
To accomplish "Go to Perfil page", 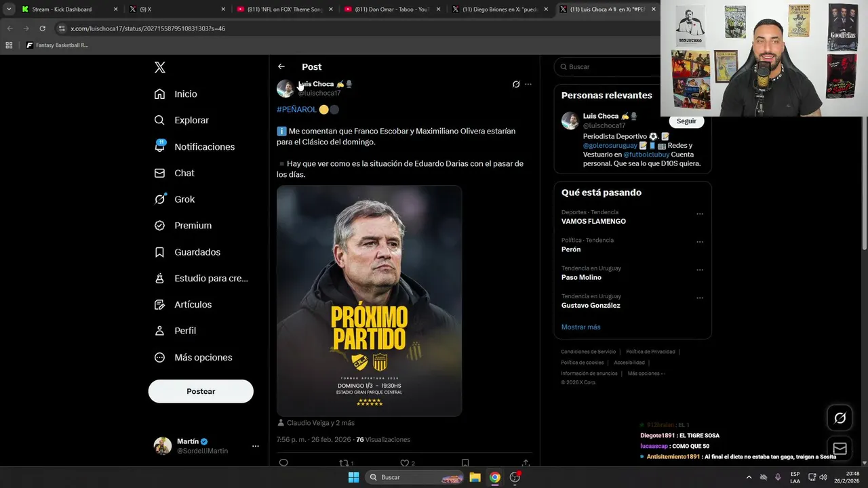I will pyautogui.click(x=175, y=331).
